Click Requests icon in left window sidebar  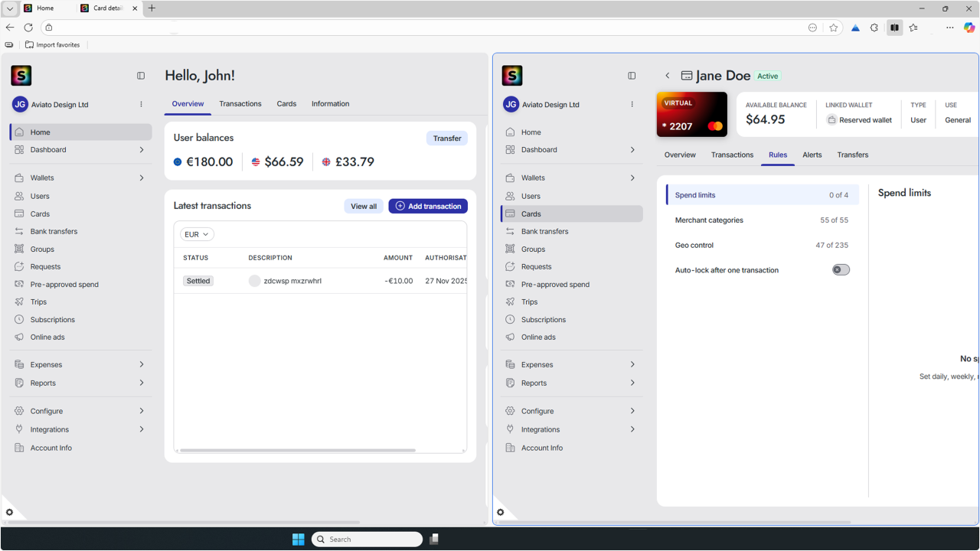point(19,266)
